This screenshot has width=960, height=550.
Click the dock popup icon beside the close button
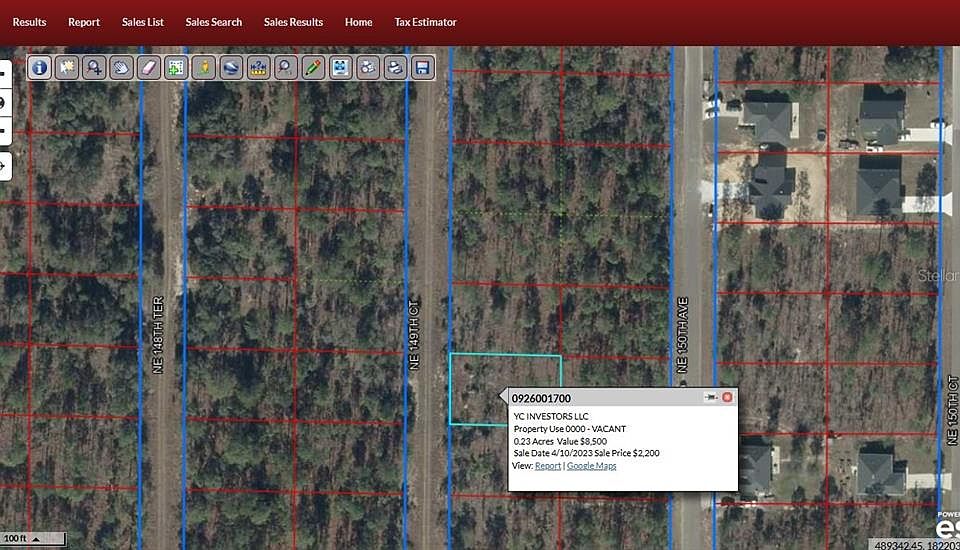(710, 397)
